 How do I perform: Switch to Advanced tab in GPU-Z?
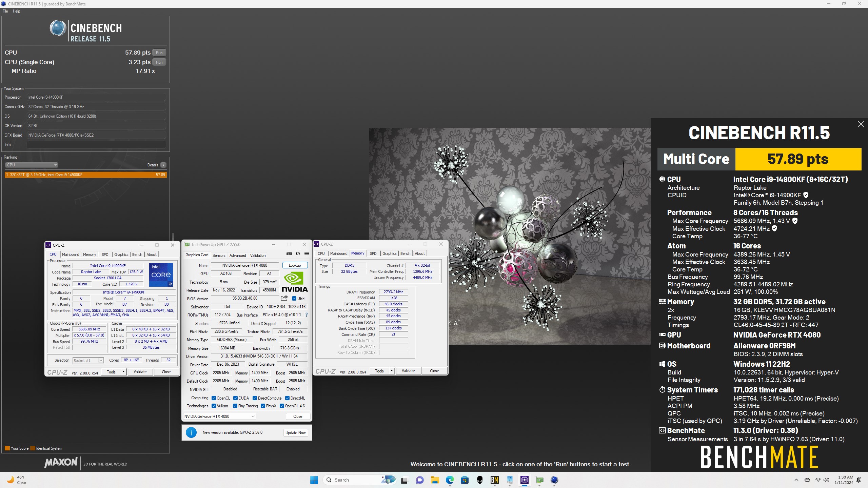(x=238, y=256)
